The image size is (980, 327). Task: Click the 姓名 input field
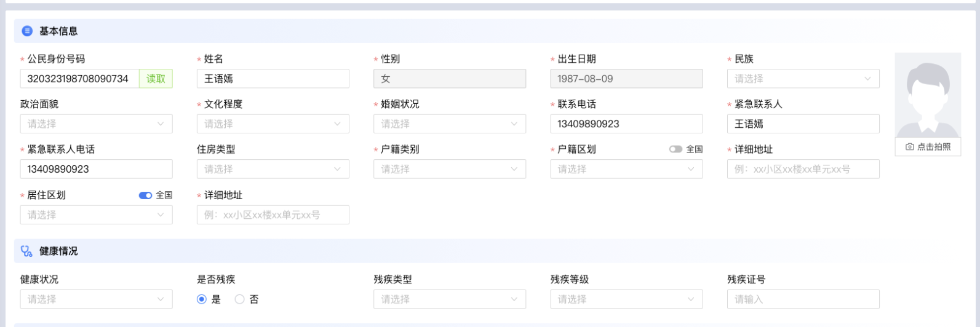pyautogui.click(x=273, y=79)
